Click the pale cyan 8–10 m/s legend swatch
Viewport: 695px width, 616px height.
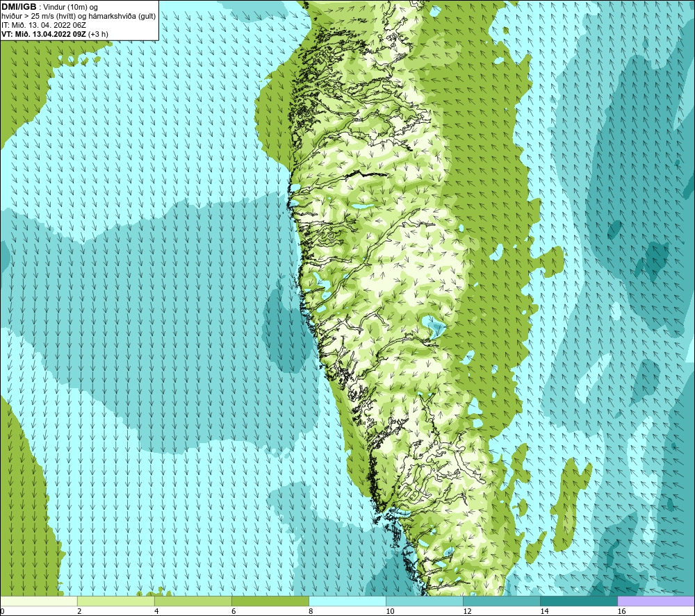[347, 601]
